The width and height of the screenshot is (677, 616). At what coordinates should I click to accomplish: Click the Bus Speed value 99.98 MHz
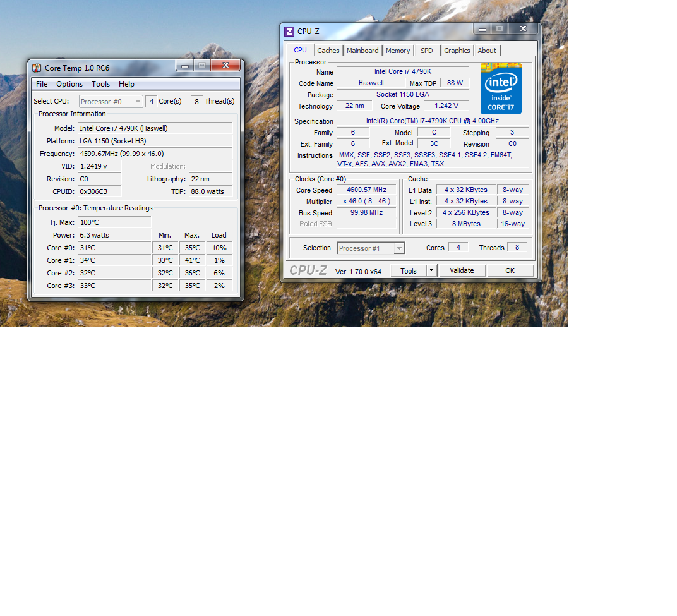[x=366, y=212]
